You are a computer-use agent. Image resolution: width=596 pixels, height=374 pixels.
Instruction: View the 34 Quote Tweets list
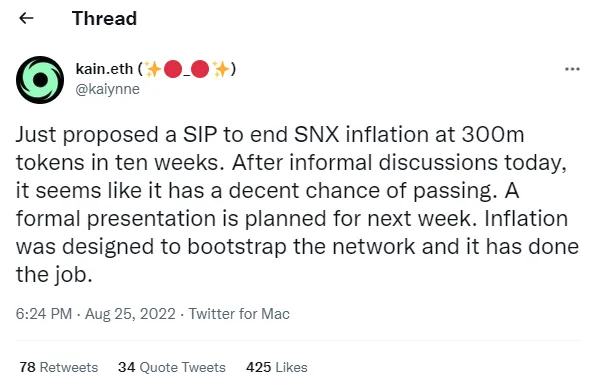(172, 367)
